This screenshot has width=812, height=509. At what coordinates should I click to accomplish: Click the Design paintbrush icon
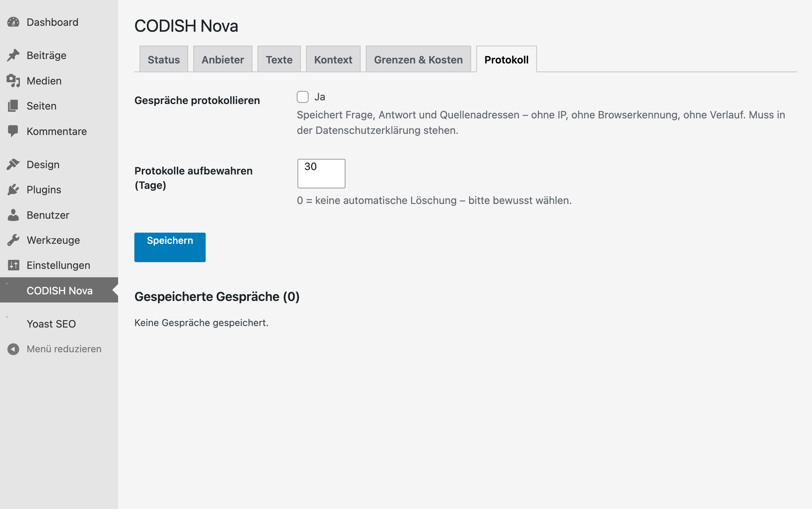(x=13, y=165)
